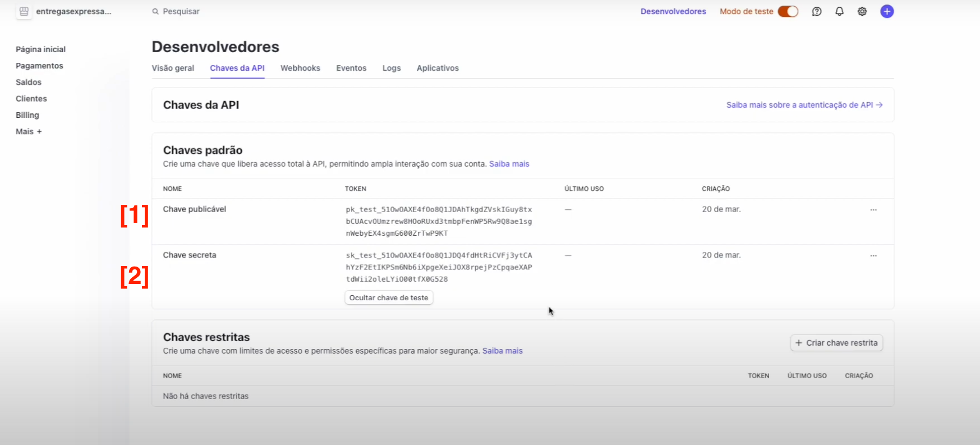The image size is (980, 445).
Task: Click the search magnifier icon
Action: (x=155, y=11)
